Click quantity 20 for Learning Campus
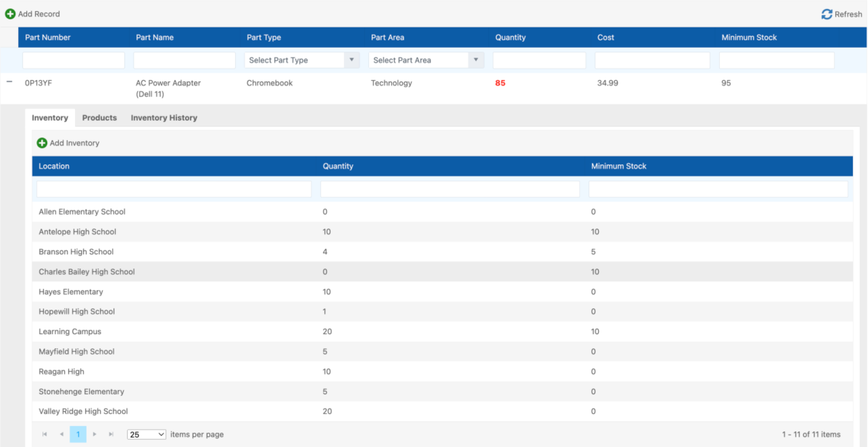868x447 pixels. point(327,332)
